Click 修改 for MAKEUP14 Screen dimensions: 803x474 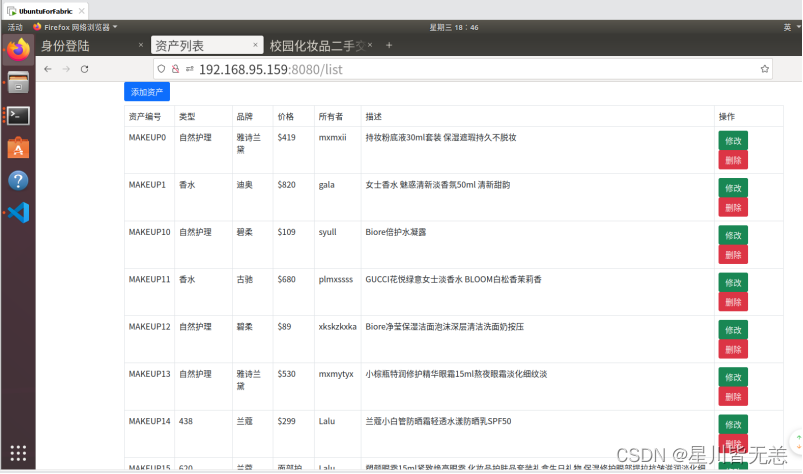point(733,424)
